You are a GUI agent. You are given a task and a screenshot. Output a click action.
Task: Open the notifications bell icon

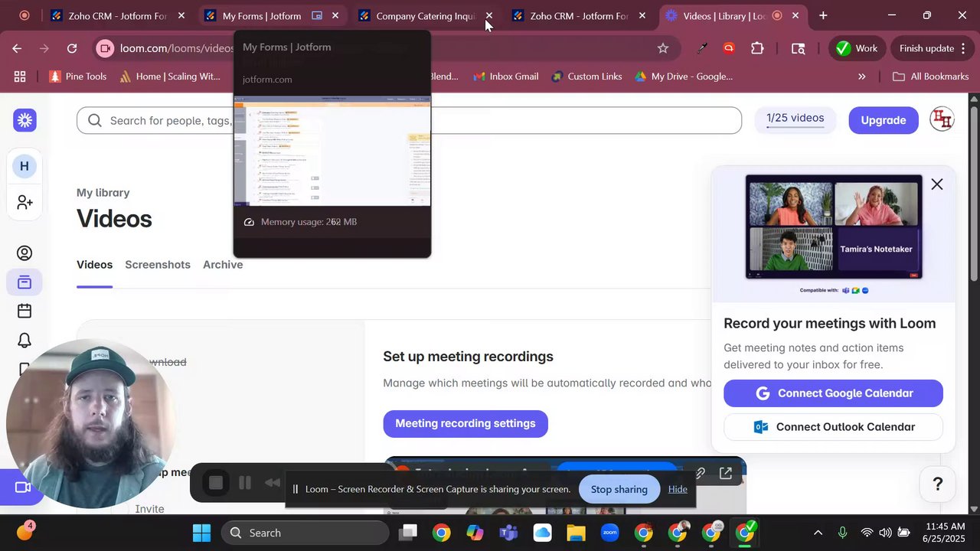pos(24,341)
